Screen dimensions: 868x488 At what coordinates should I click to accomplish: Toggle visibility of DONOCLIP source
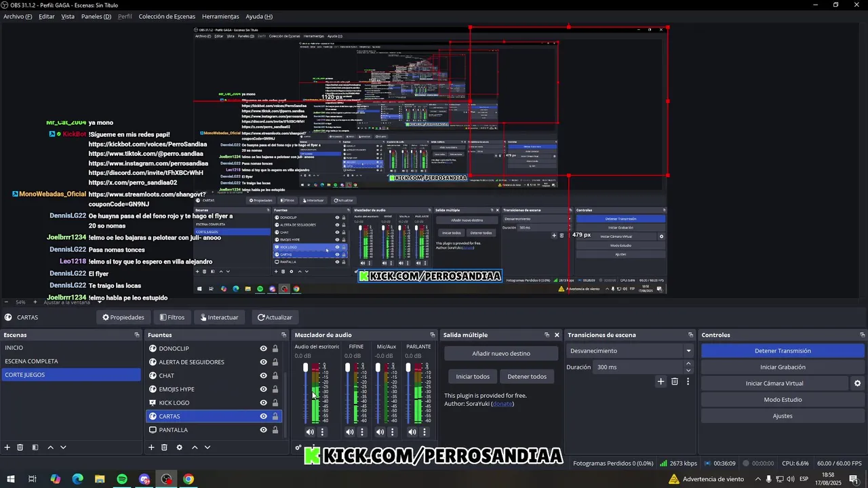[x=263, y=348]
